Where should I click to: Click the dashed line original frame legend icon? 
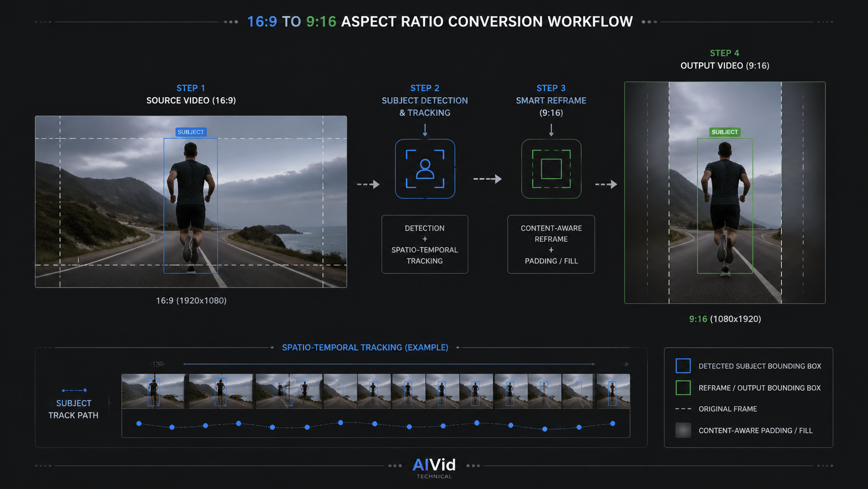683,409
